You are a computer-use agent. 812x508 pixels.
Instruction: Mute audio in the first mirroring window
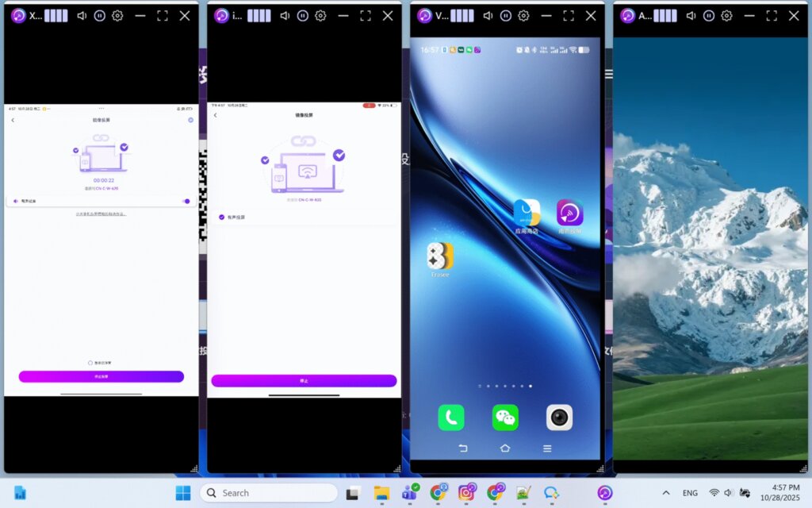point(81,16)
